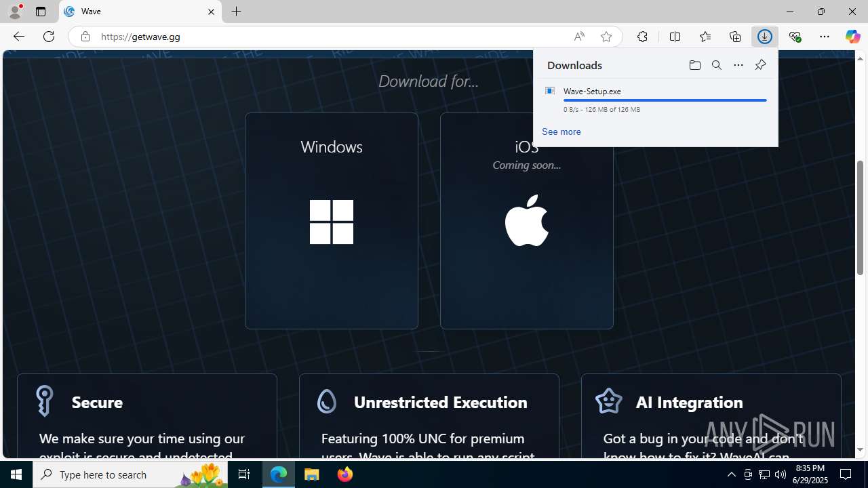Image resolution: width=868 pixels, height=488 pixels.
Task: Go back to the previous page
Action: [x=18, y=37]
